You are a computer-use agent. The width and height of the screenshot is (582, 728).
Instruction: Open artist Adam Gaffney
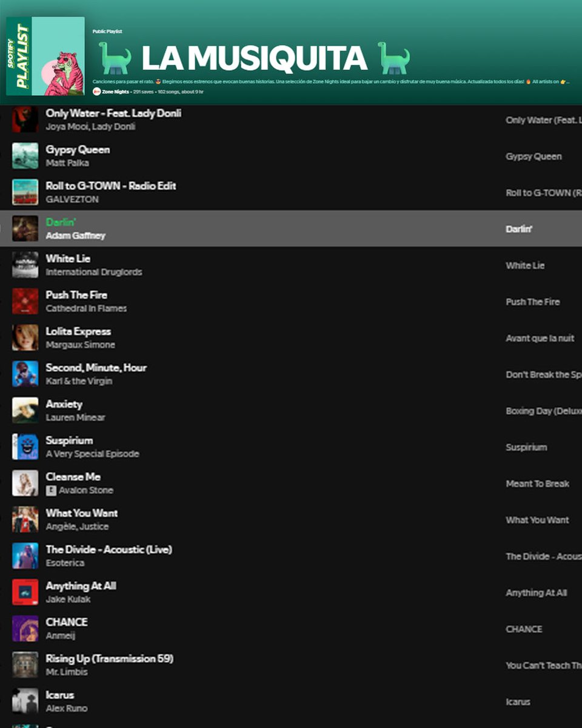pos(75,236)
